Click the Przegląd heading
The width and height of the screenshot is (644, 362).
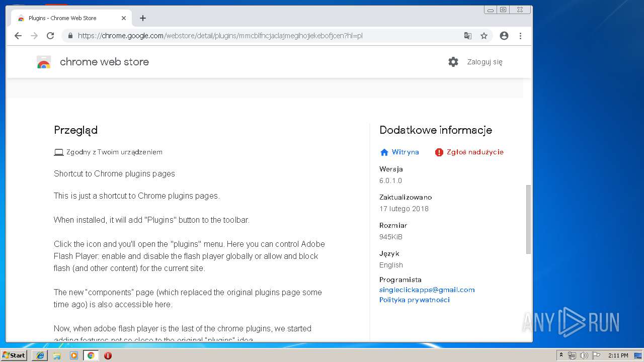tap(75, 130)
